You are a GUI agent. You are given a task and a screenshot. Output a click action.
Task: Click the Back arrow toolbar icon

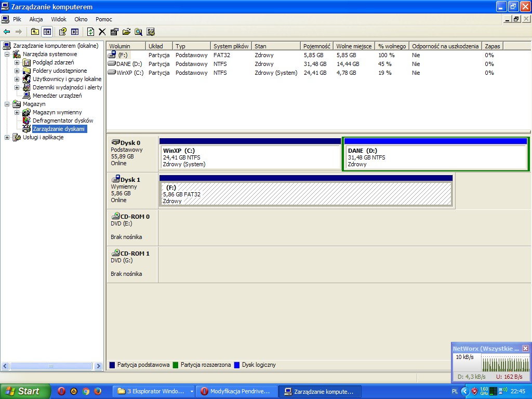[x=7, y=32]
